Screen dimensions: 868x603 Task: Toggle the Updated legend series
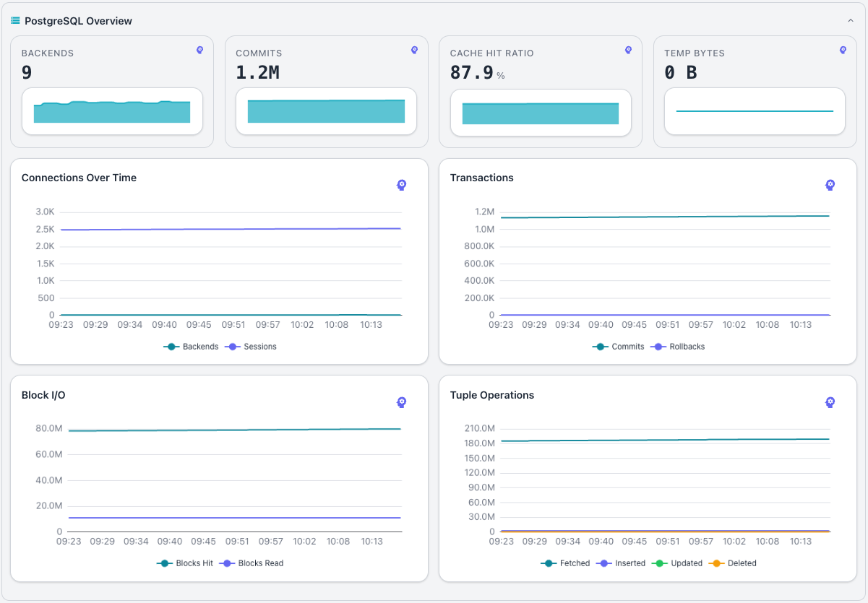pos(677,563)
